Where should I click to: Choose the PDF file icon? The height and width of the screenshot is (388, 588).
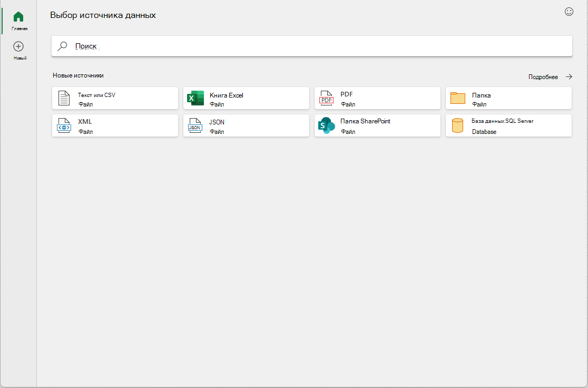click(x=326, y=98)
